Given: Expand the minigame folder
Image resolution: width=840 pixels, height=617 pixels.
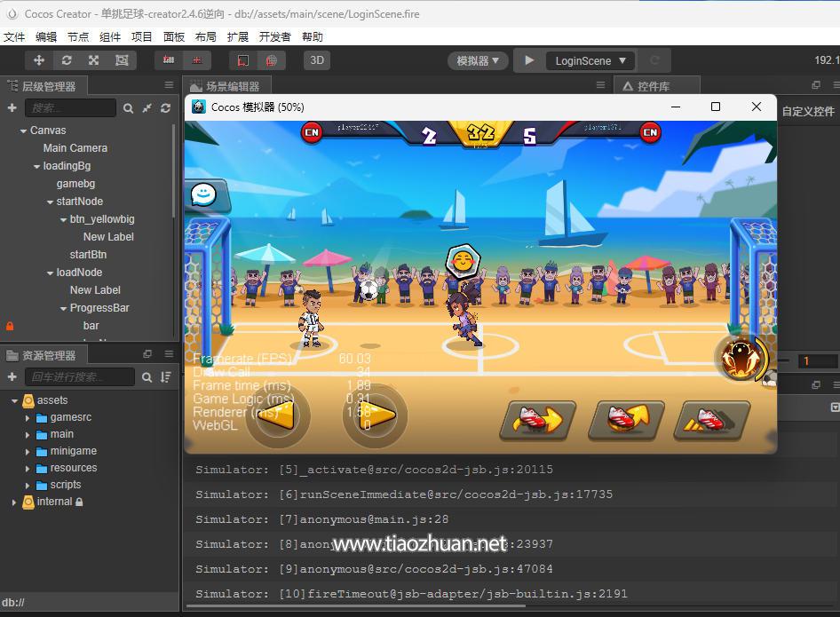Looking at the screenshot, I should tap(28, 452).
